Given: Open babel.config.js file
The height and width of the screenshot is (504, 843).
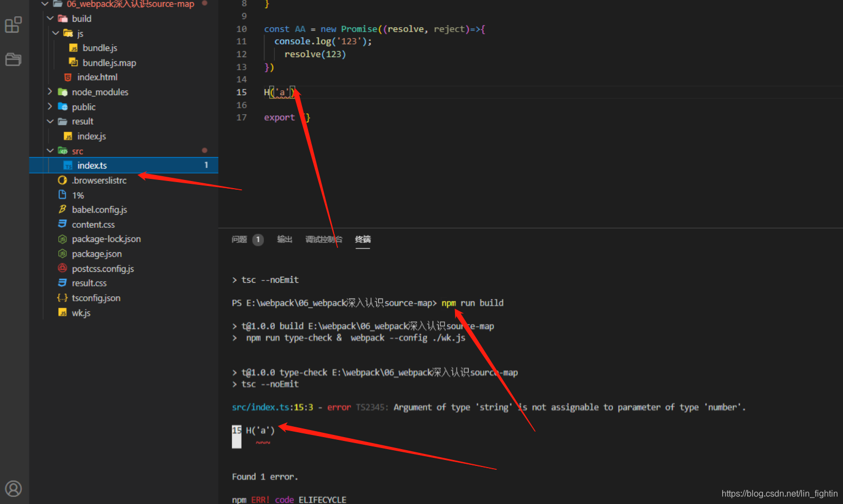Looking at the screenshot, I should 100,209.
